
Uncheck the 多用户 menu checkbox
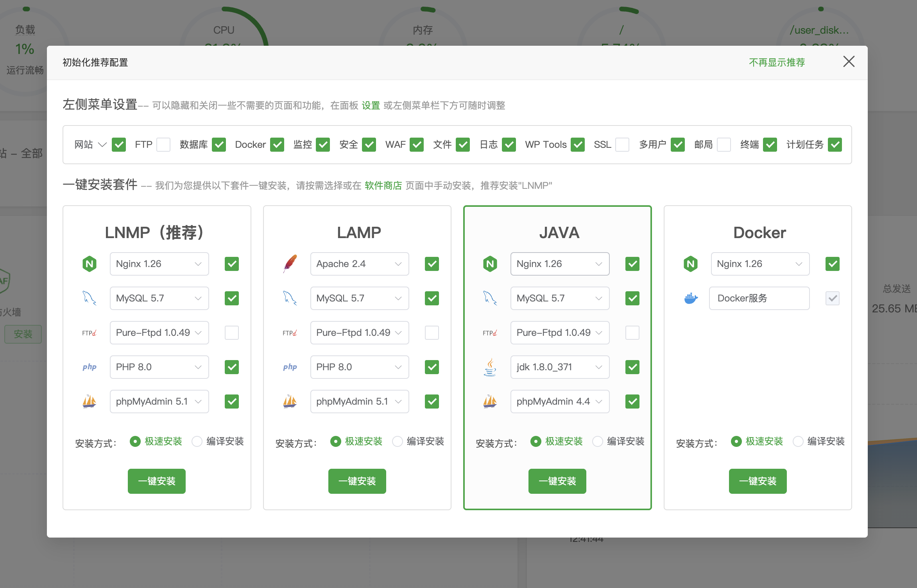coord(678,145)
